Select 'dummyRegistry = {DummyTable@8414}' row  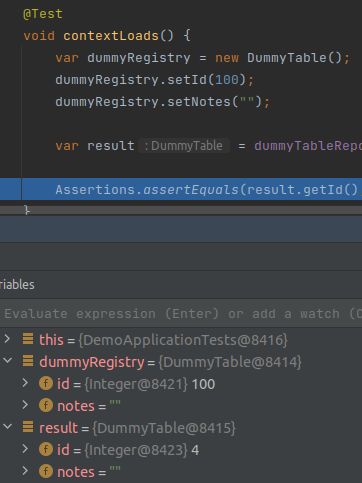click(x=181, y=362)
